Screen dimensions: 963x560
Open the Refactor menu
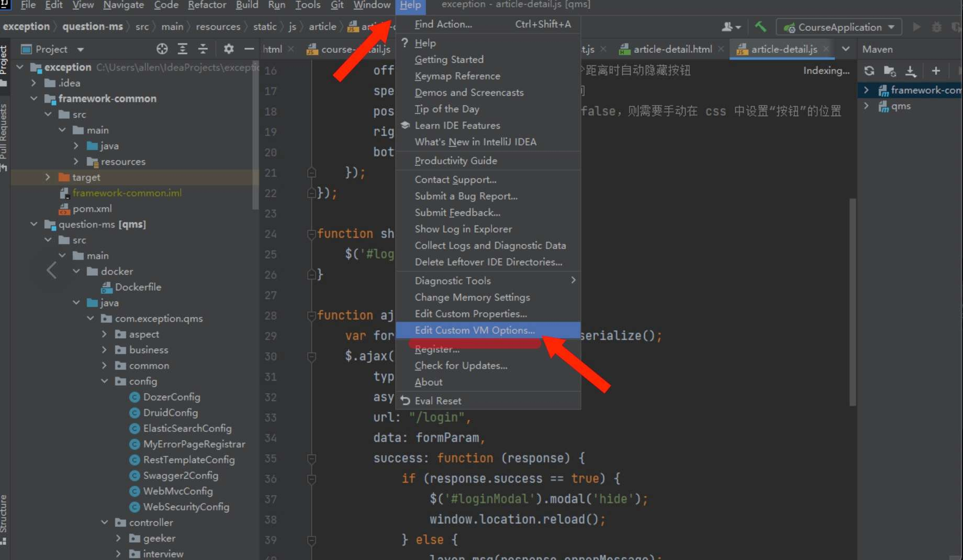click(x=207, y=5)
